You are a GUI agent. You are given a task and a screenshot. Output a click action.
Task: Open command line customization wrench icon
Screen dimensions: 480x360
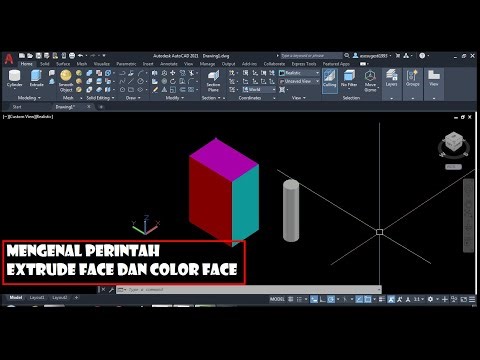click(x=111, y=290)
